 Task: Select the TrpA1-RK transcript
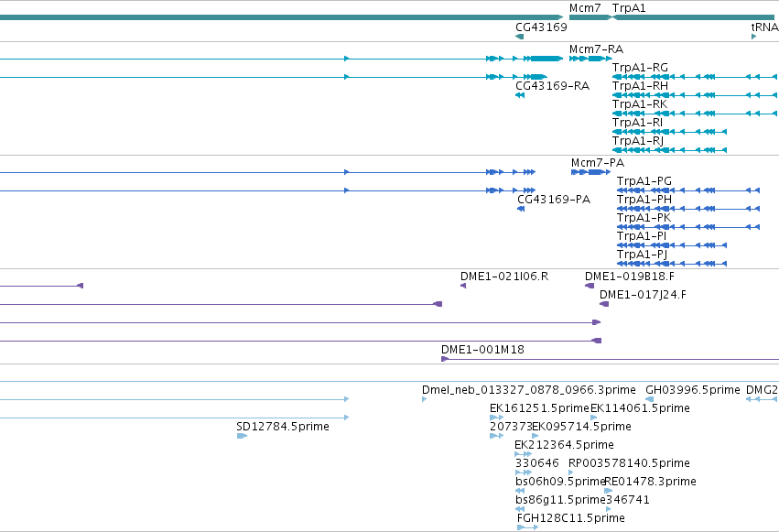(695, 114)
